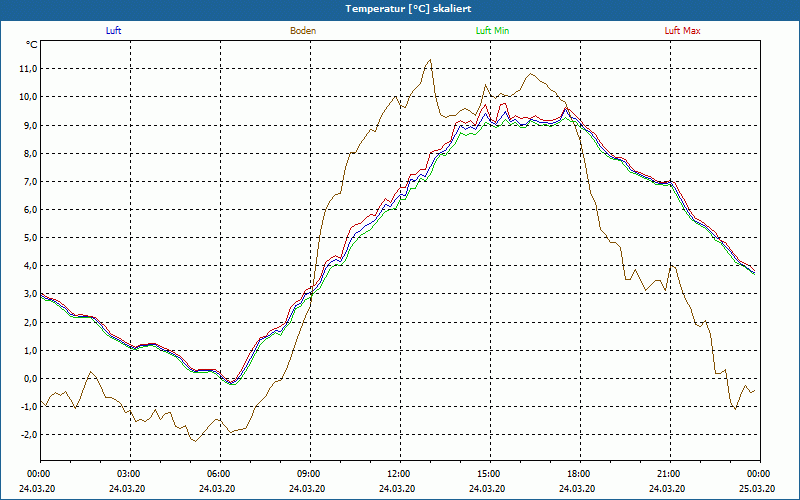The width and height of the screenshot is (800, 500).
Task: Click the 11,0 y-axis value
Action: click(x=28, y=69)
